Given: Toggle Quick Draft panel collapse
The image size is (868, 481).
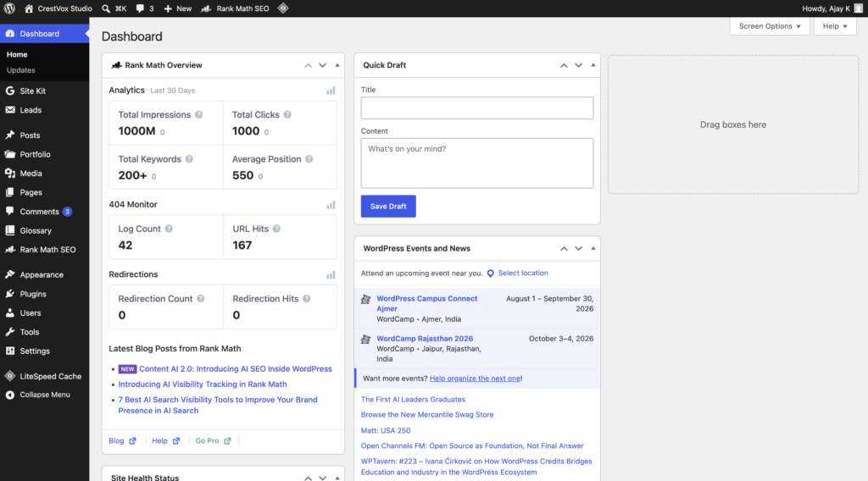Looking at the screenshot, I should click(x=593, y=65).
